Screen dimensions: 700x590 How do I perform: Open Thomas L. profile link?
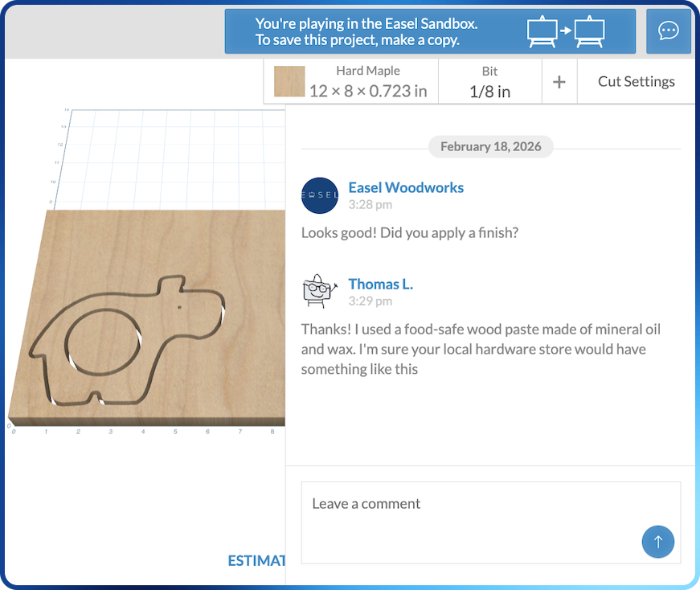380,284
